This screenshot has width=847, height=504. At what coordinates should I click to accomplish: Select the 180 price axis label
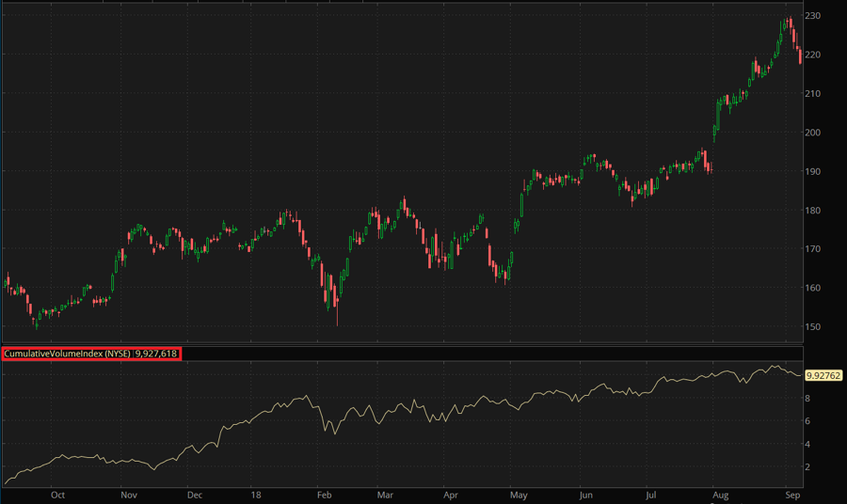point(815,211)
